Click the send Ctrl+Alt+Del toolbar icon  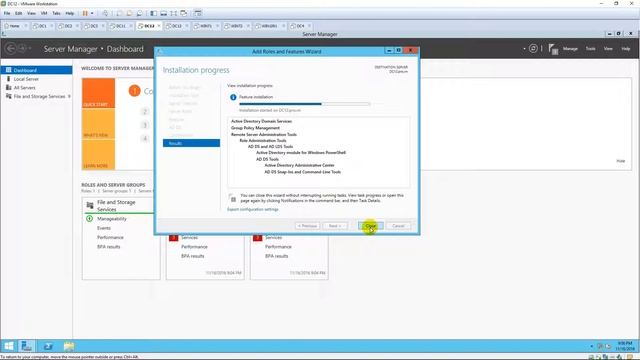[x=105, y=13]
